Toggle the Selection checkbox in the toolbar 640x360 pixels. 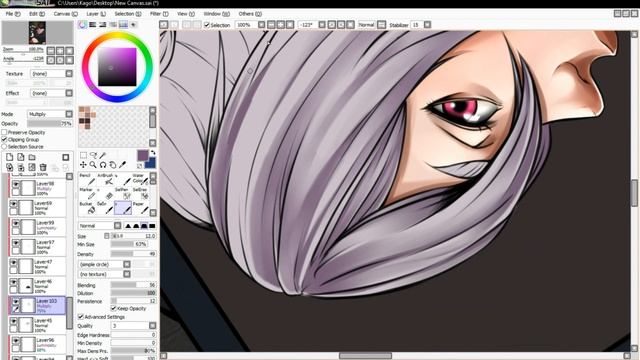tap(207, 25)
